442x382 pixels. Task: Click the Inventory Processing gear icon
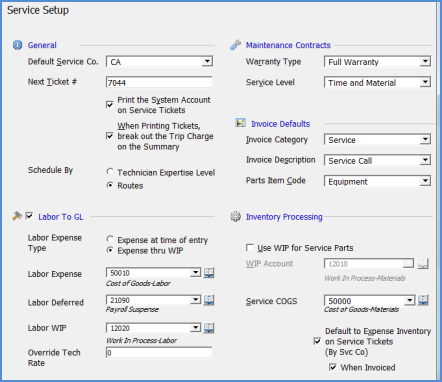click(x=235, y=216)
